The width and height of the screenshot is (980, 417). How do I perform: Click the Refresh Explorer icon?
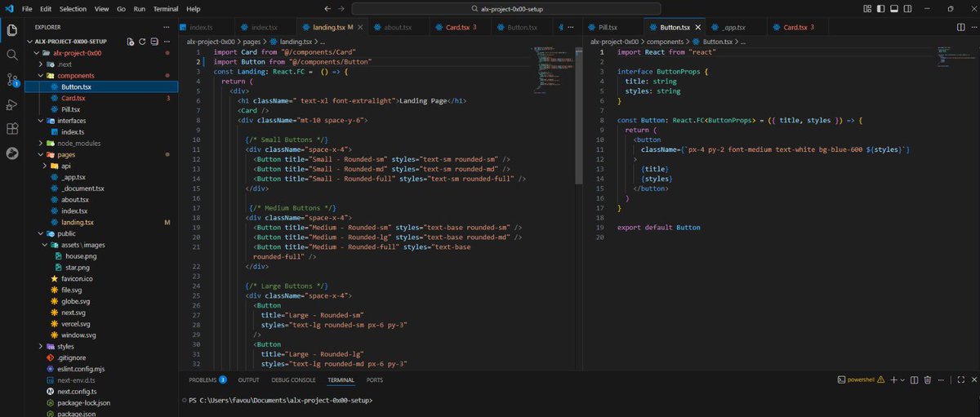[142, 41]
